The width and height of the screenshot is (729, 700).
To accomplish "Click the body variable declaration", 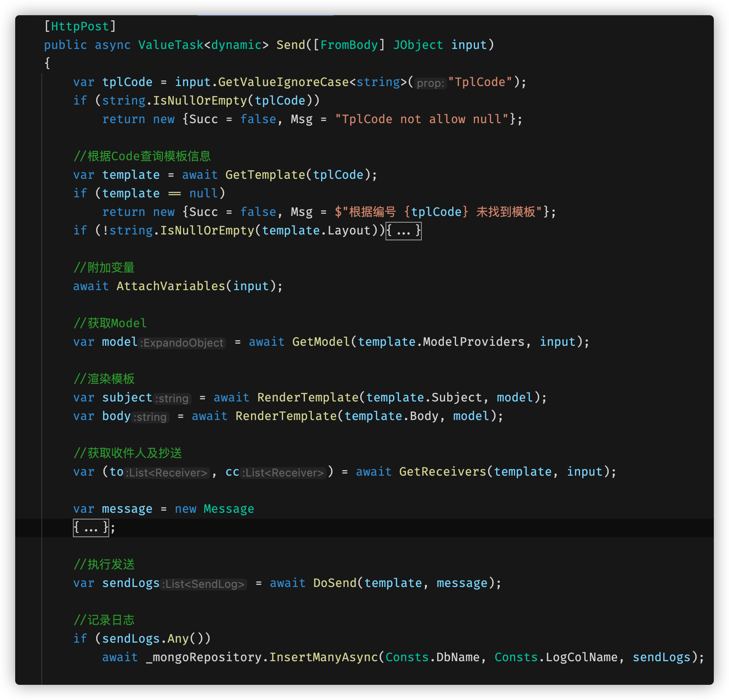I will pyautogui.click(x=116, y=416).
